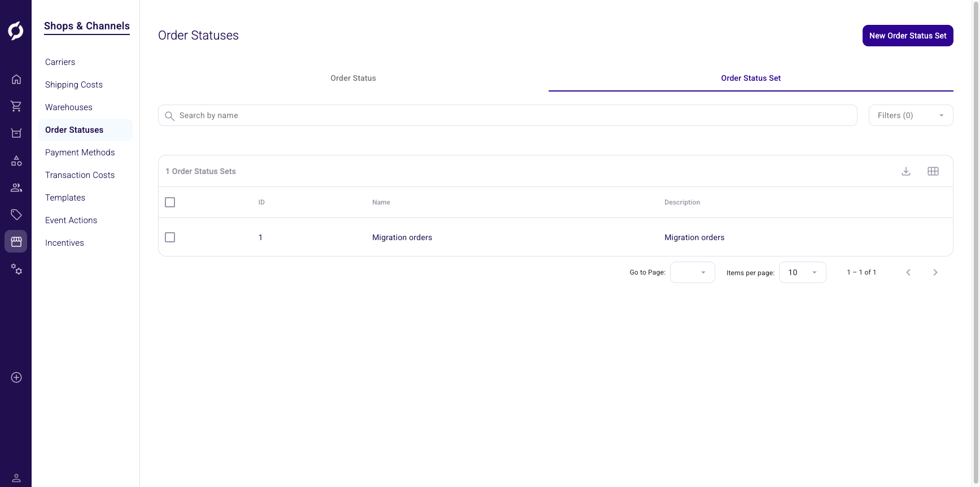Screen dimensions: 980x487
Task: Click the New Order Status Set button
Action: tap(908, 36)
